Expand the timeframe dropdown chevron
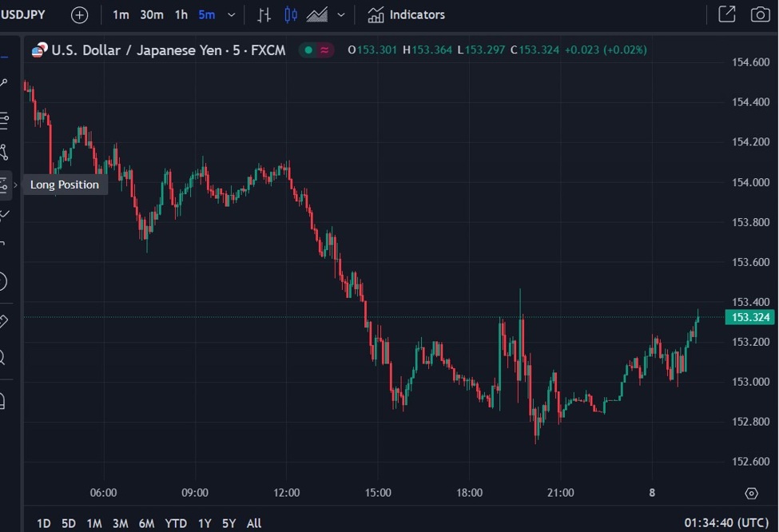The image size is (779, 532). 232,14
